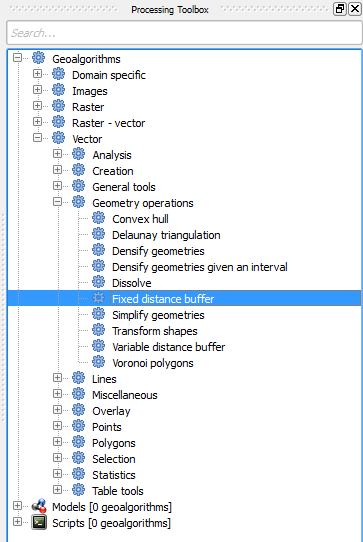Click the gear icon beside Voronoi polygons

coord(99,362)
